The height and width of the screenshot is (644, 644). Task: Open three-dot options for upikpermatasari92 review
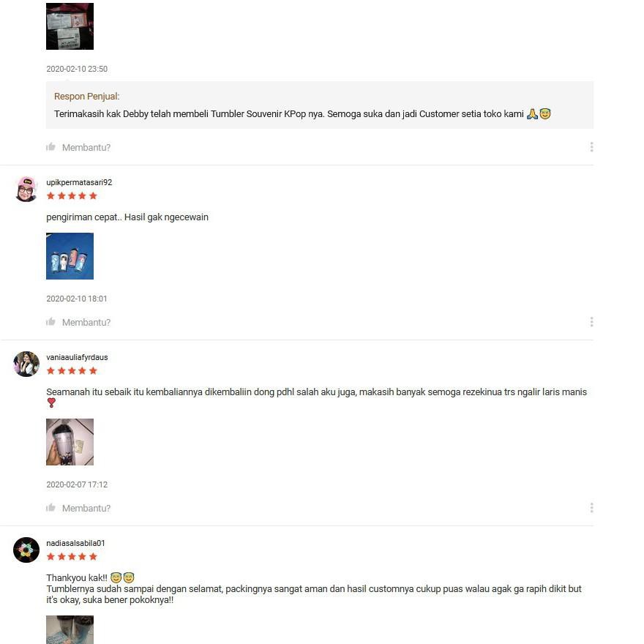coord(591,322)
